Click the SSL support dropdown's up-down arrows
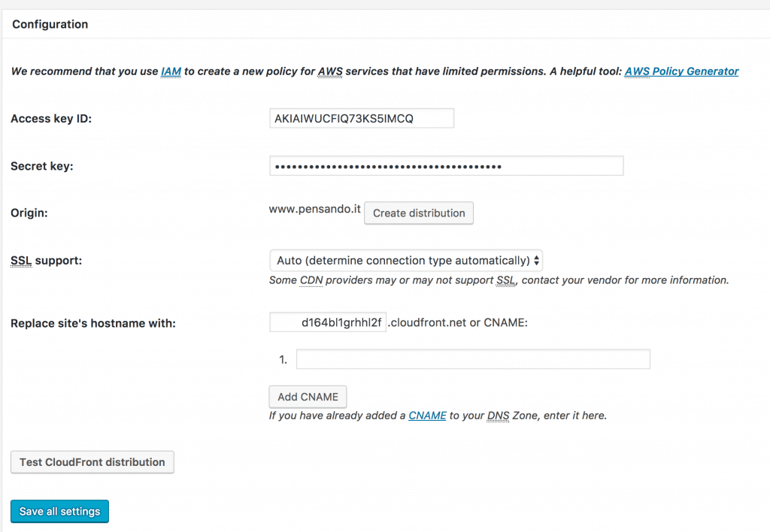 pyautogui.click(x=537, y=261)
